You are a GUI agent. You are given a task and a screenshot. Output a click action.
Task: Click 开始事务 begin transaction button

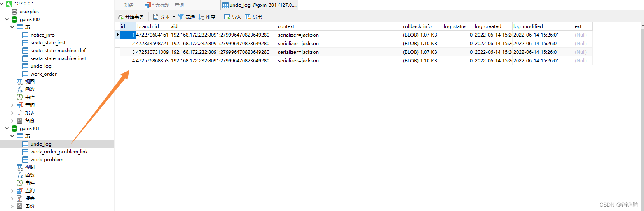click(x=131, y=17)
